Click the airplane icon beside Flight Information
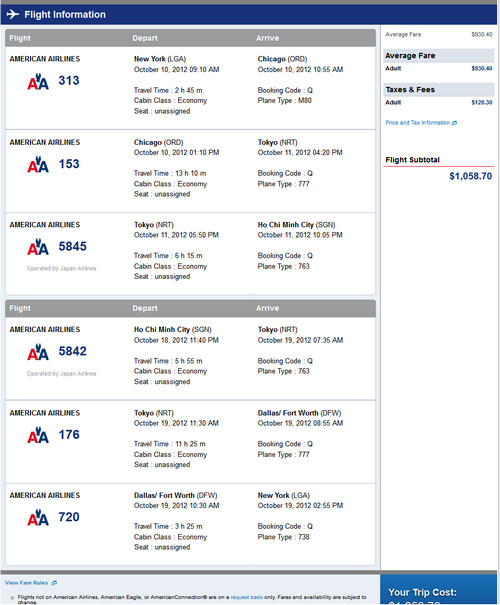500x605 pixels. tap(13, 14)
